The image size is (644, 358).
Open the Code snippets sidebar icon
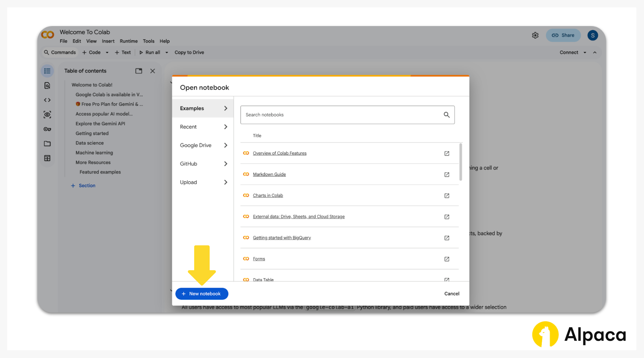(47, 100)
